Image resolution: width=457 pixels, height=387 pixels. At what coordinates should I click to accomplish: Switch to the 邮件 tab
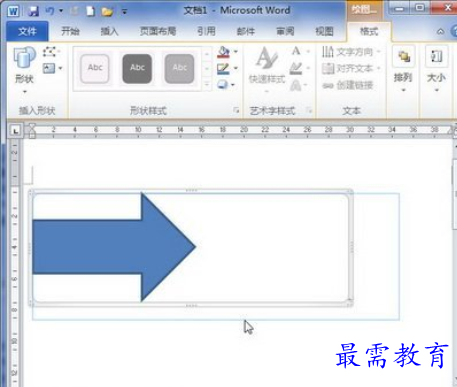coord(246,31)
